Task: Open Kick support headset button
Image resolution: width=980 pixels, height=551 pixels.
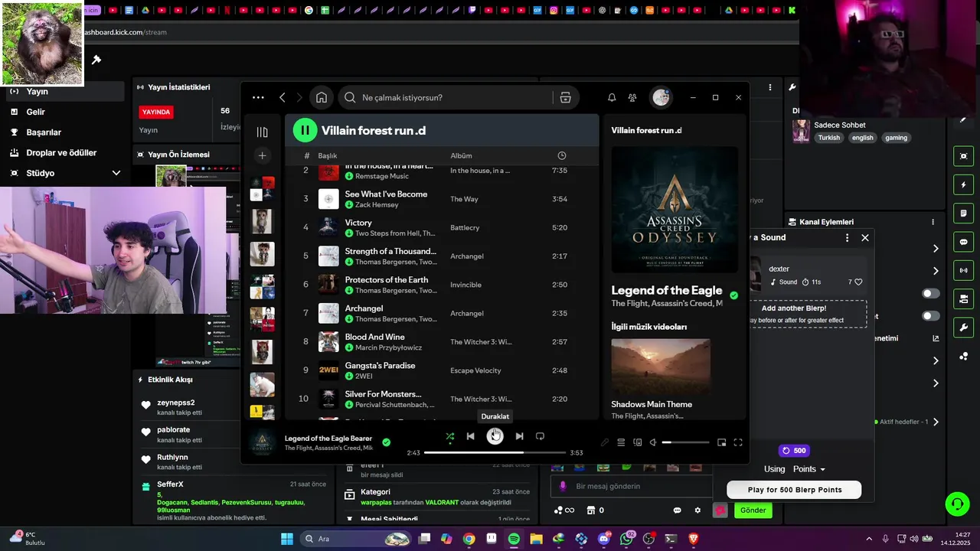Action: click(957, 504)
